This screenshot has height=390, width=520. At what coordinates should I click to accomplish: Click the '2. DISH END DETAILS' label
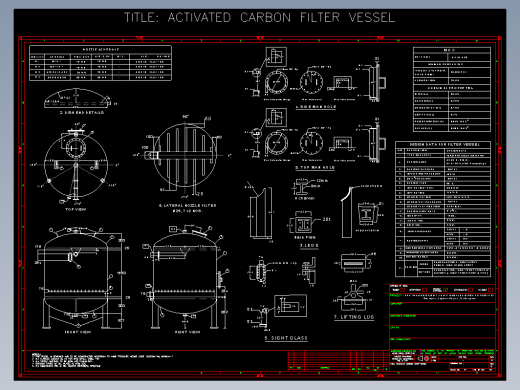(82, 113)
